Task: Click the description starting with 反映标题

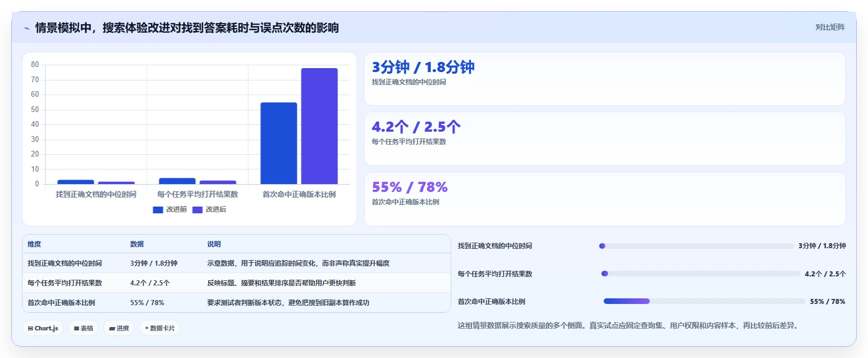Action: click(281, 283)
